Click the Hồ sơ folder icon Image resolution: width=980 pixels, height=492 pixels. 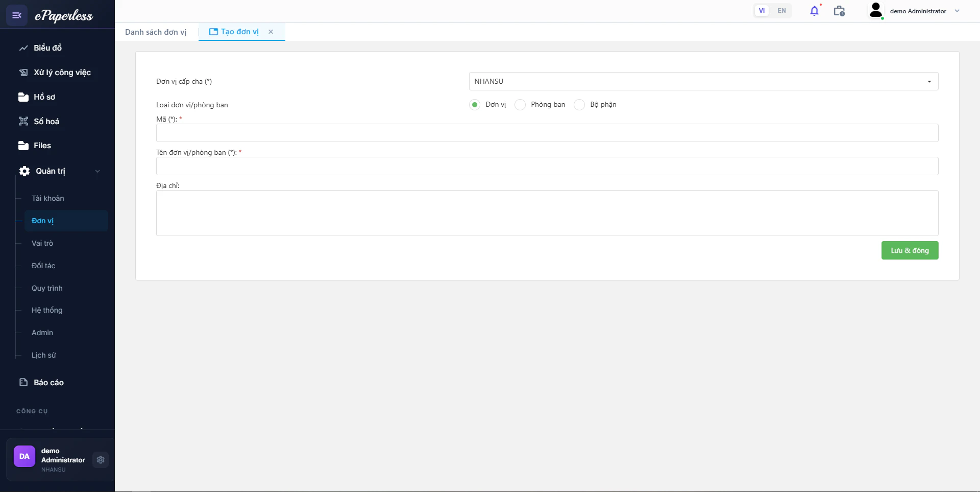23,97
